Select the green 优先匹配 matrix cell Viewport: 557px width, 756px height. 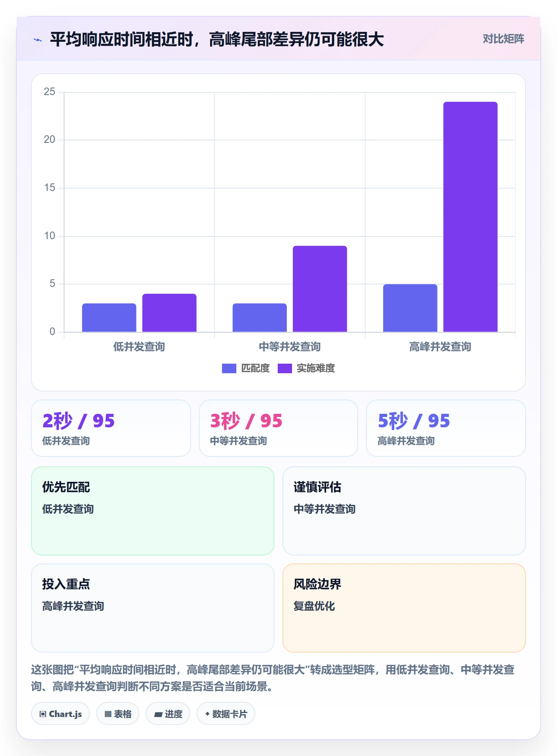pyautogui.click(x=153, y=511)
